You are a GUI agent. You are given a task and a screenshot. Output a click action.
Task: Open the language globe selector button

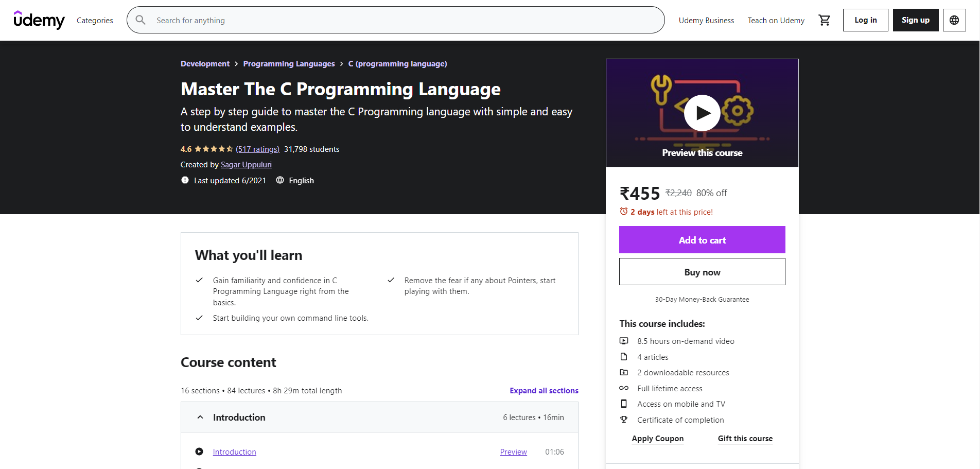(x=954, y=20)
